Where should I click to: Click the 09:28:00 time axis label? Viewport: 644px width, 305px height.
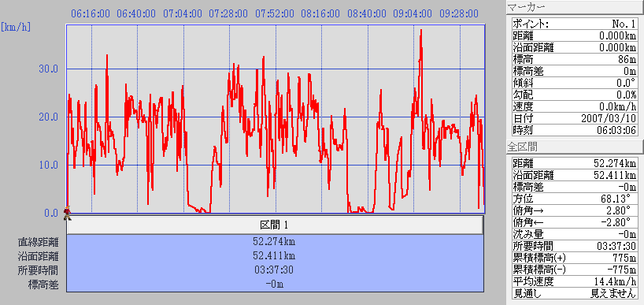click(459, 13)
